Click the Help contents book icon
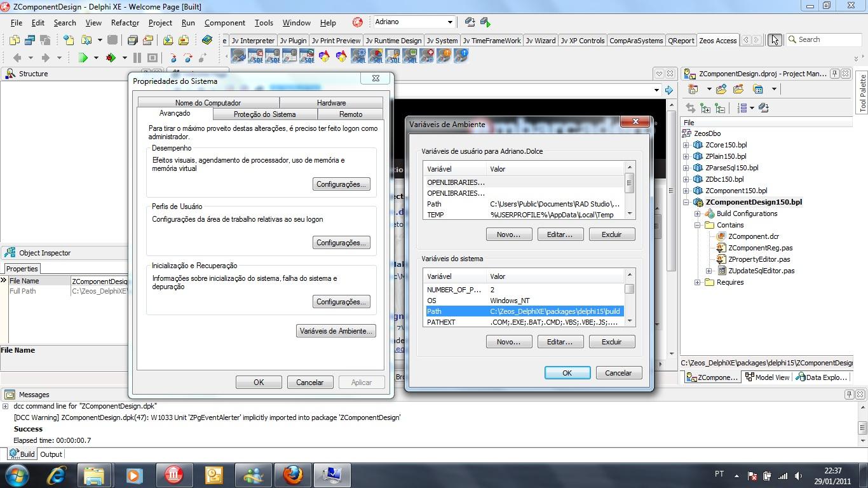 tap(207, 40)
